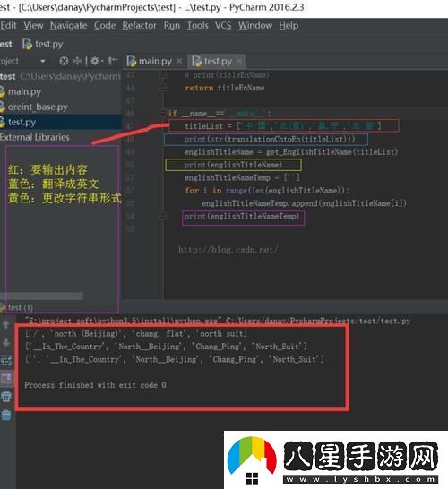Viewport: 448px width, 489px height.
Task: Open the Project view dropdown arrow
Action: [43, 61]
